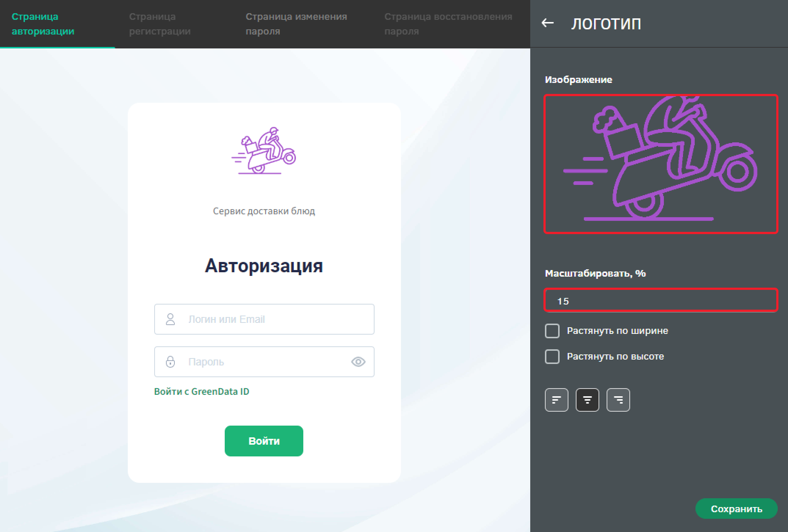The height and width of the screenshot is (532, 788).
Task: Click Сохранить button in logo panel
Action: pos(736,509)
